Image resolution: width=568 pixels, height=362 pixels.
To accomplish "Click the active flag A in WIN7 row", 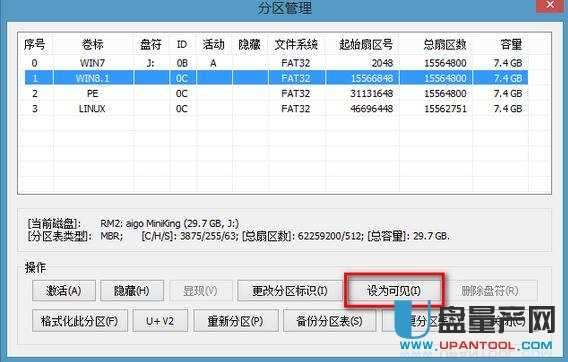I will tap(213, 63).
